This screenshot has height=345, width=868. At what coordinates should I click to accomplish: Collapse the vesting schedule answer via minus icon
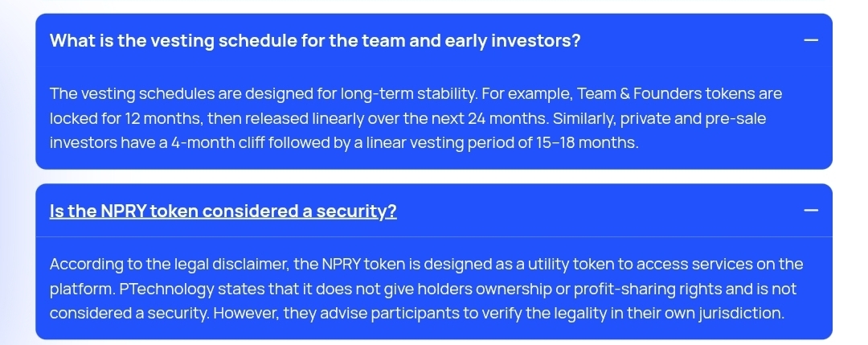(810, 40)
